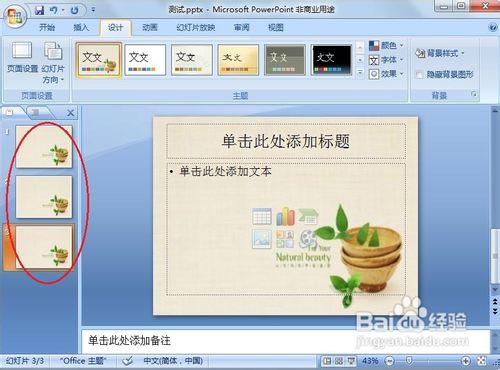Viewport: 500px width, 370px height.
Task: Select the 设计 ribbon tab
Action: [115, 28]
